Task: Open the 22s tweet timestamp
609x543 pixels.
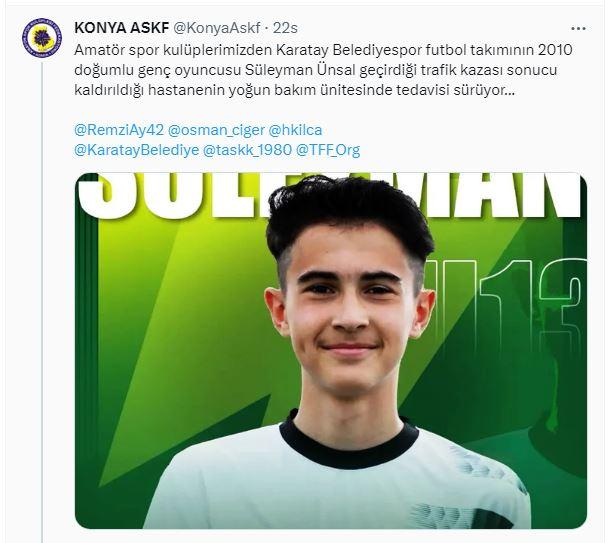Action: [285, 28]
